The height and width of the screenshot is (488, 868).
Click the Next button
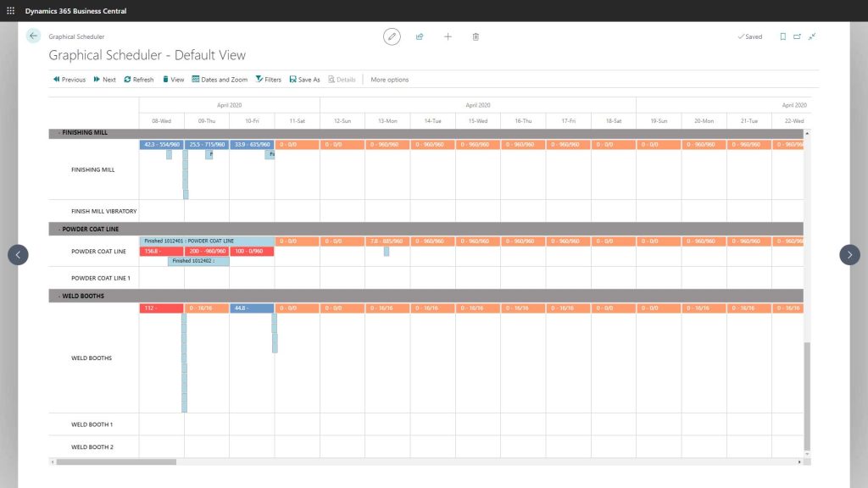104,79
